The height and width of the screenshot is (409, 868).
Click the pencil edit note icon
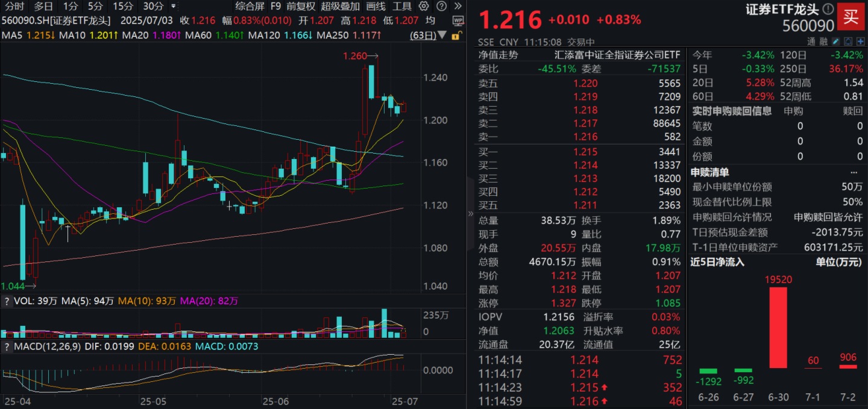[x=835, y=42]
